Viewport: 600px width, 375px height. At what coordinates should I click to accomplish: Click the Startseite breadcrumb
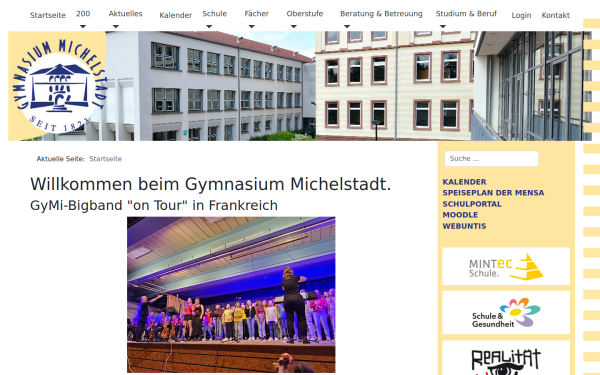coord(106,159)
